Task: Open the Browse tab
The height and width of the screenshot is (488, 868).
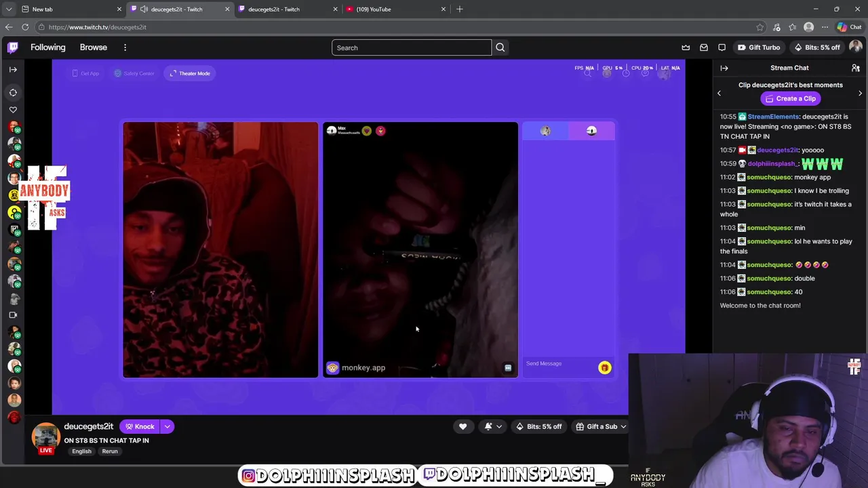Action: [94, 47]
